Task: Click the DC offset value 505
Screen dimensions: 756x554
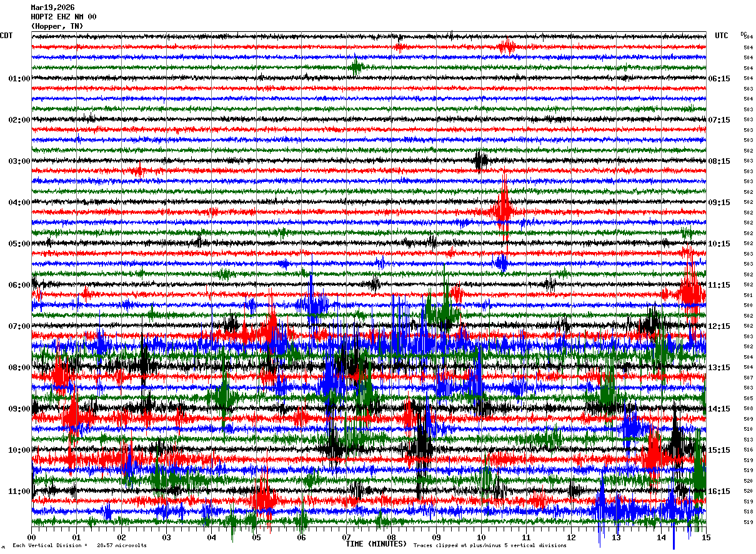Action: point(748,398)
